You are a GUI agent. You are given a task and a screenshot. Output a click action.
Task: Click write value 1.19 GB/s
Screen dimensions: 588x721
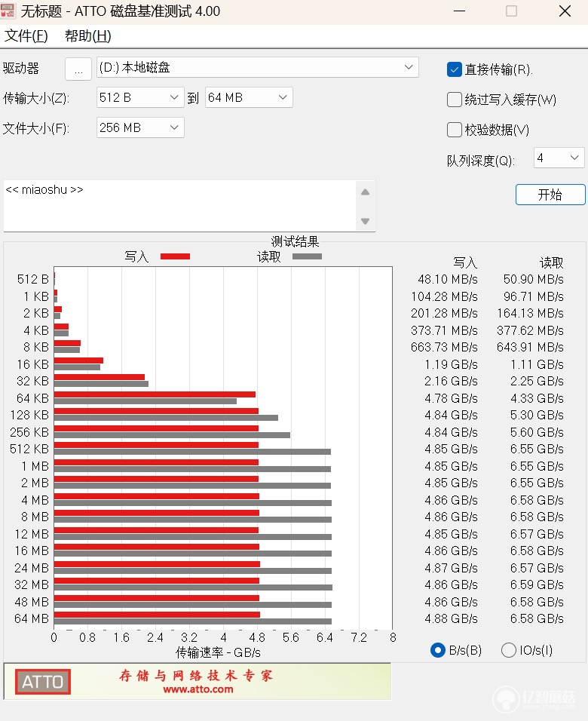pos(451,364)
